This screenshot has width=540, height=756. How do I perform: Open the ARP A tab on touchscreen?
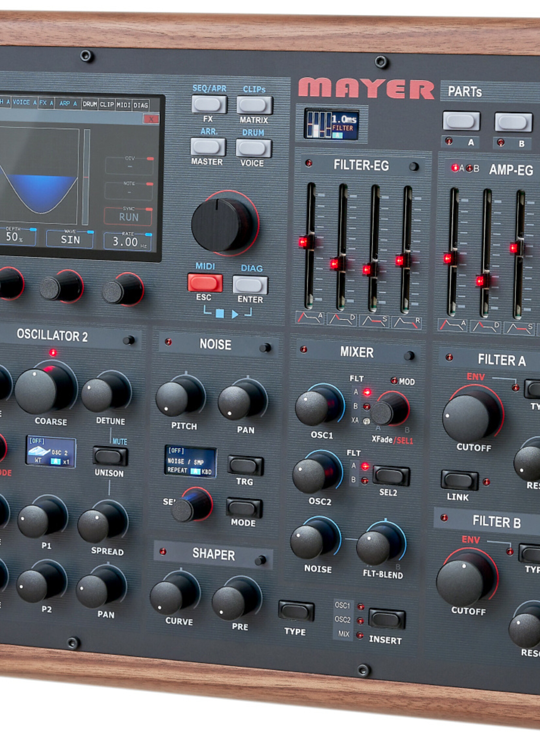point(68,104)
